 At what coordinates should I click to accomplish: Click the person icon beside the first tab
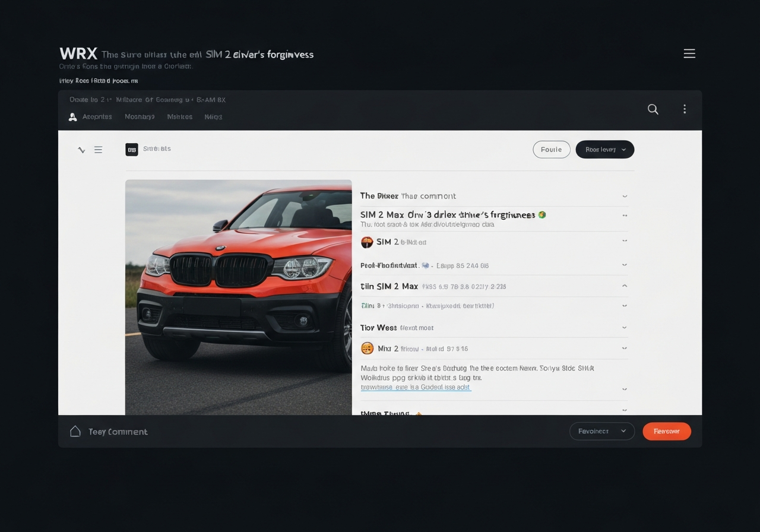pyautogui.click(x=73, y=117)
